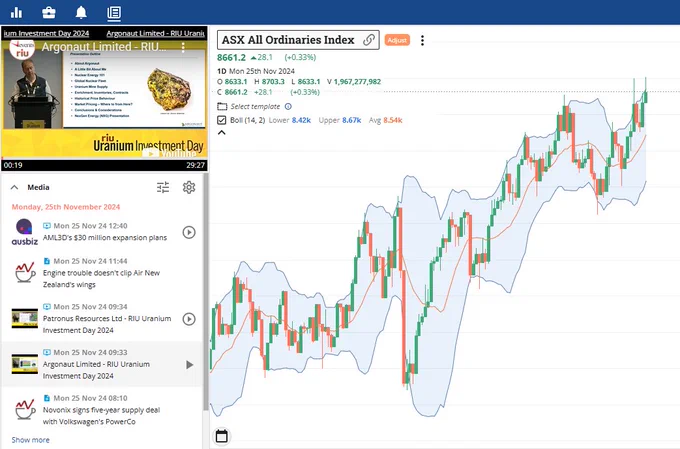Open the RIU channel logo in video
680x449 pixels.
(x=22, y=49)
